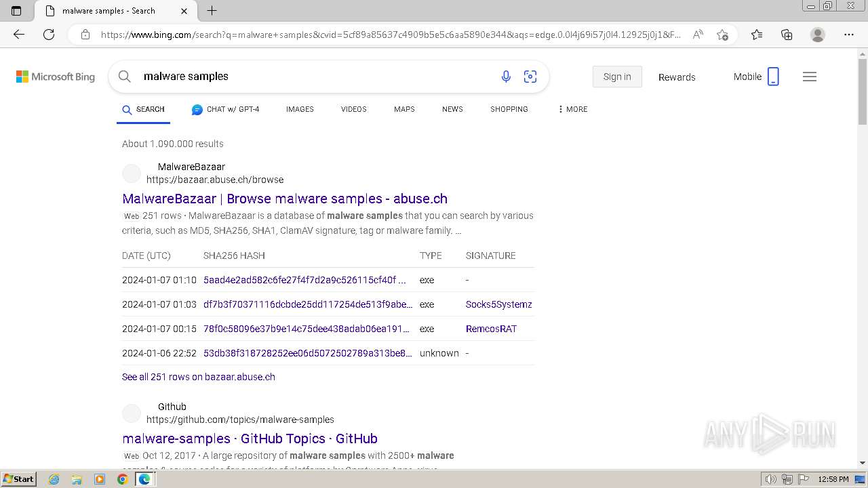Open the tab actions menu icon
Screen dimensions: 868x488
coord(16,11)
